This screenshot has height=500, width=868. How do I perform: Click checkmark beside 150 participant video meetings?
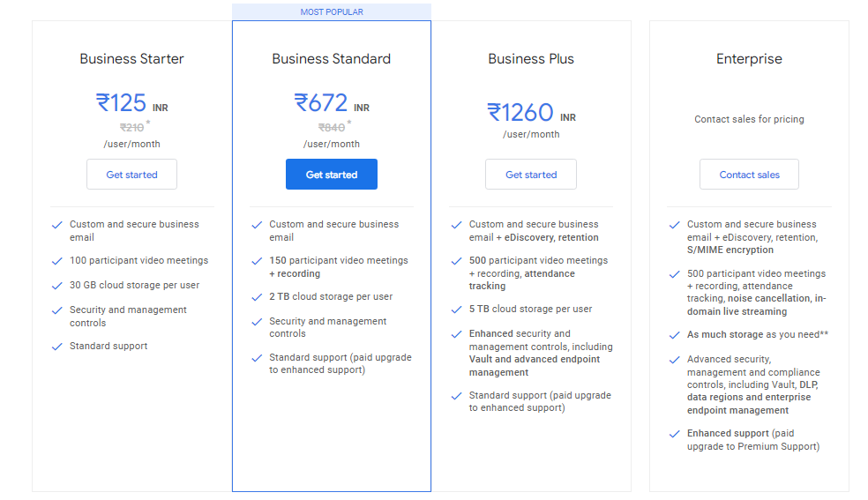(x=257, y=261)
